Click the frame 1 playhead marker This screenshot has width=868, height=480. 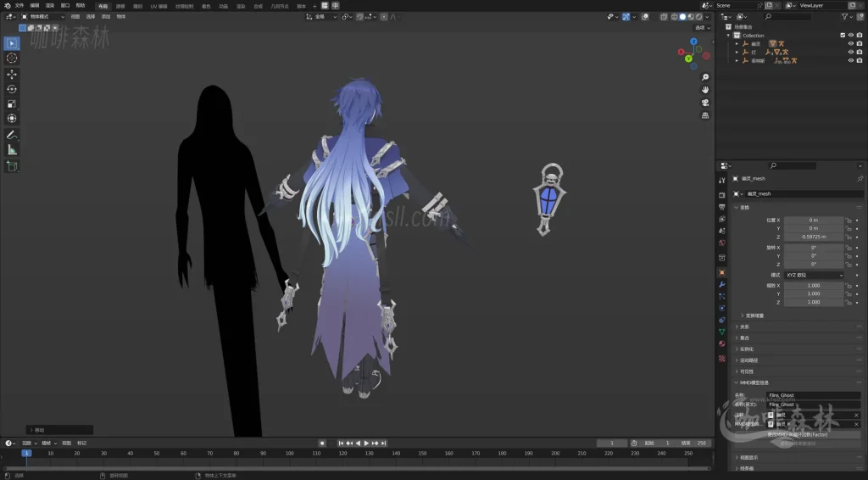[26, 454]
